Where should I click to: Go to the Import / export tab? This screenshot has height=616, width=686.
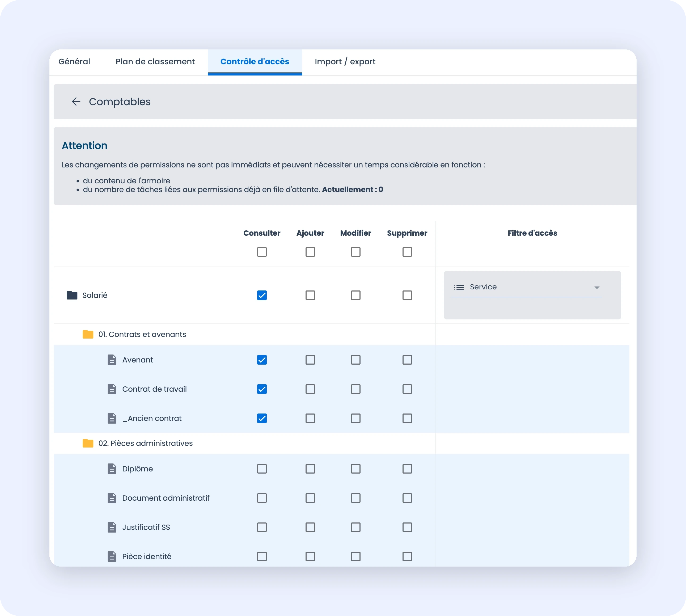[x=345, y=62]
